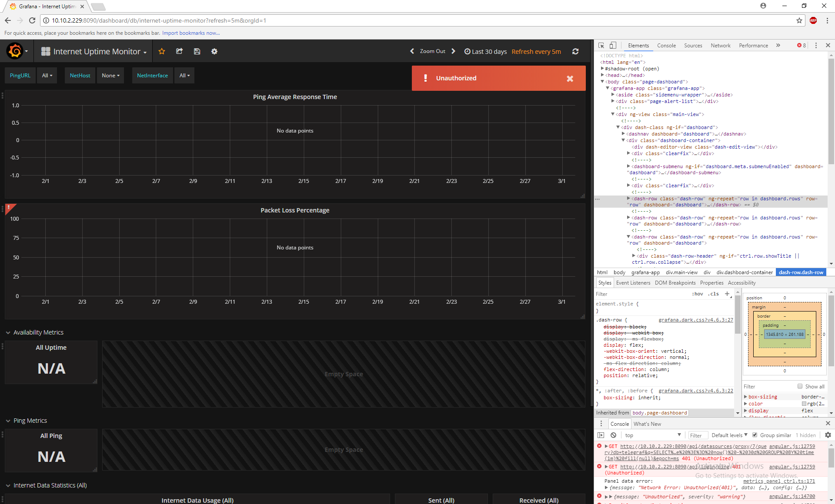Clear console with the ban icon

coord(613,435)
